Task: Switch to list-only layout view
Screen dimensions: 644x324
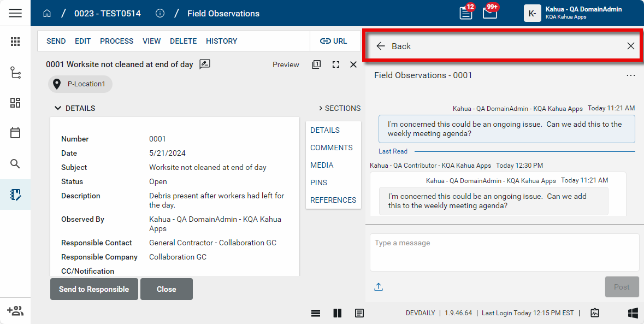Action: 316,313
